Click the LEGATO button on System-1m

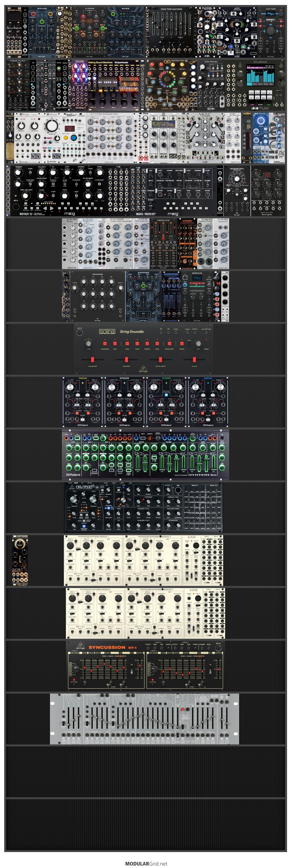[120, 470]
